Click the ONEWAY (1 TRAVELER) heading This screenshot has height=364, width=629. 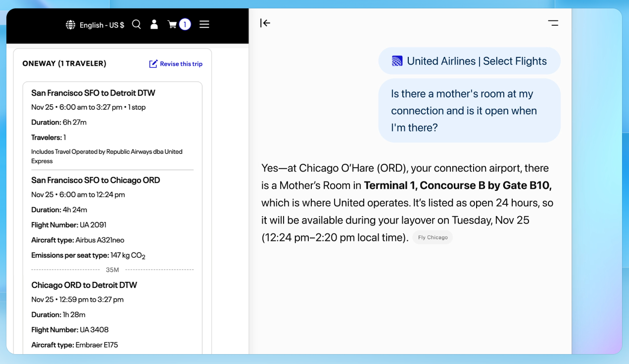coord(64,63)
